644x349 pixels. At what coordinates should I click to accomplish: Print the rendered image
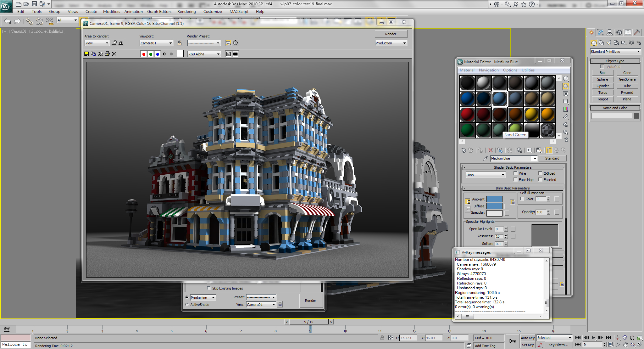point(107,54)
